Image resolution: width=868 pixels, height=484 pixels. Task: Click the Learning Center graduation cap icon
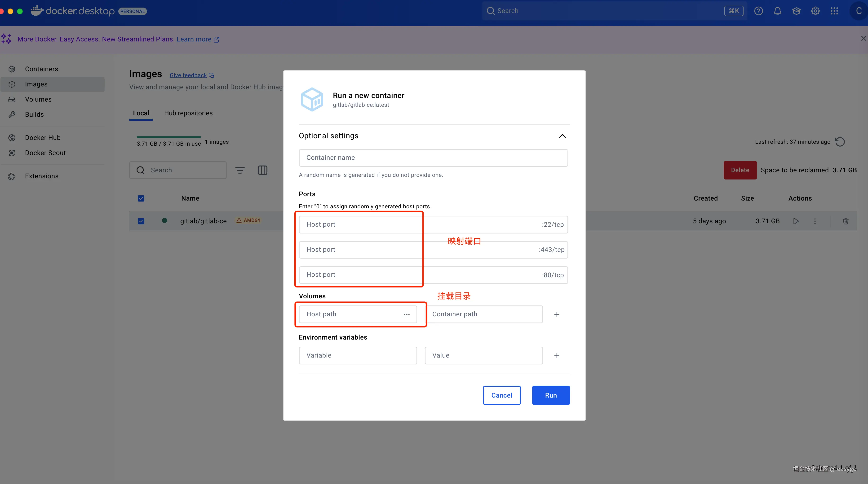[796, 11]
